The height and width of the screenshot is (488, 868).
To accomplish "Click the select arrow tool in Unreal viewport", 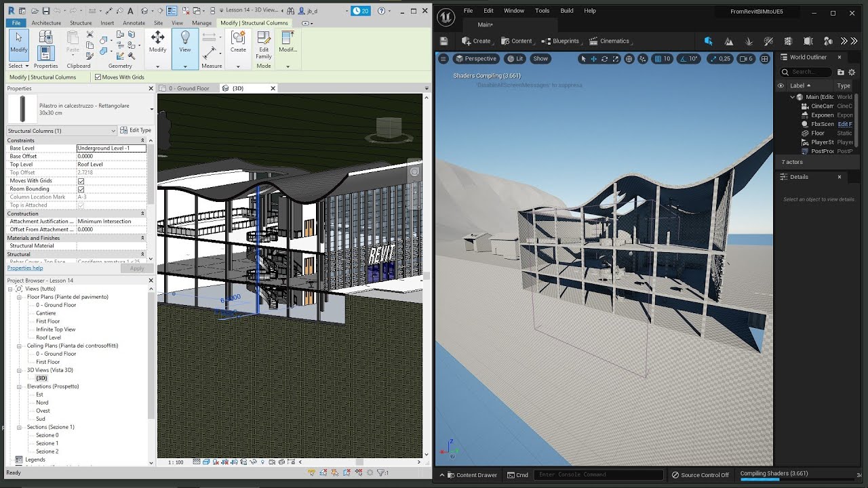I will (x=583, y=59).
